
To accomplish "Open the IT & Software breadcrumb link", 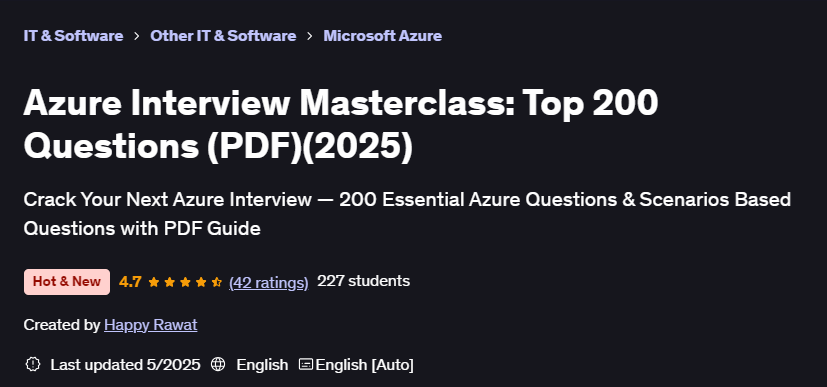I will (73, 36).
